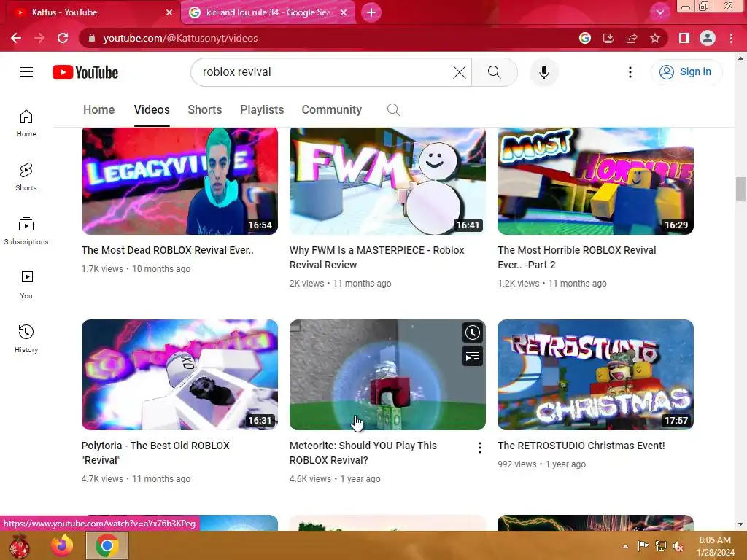Open a new browser tab
Viewport: 747px width, 560px height.
(x=371, y=12)
